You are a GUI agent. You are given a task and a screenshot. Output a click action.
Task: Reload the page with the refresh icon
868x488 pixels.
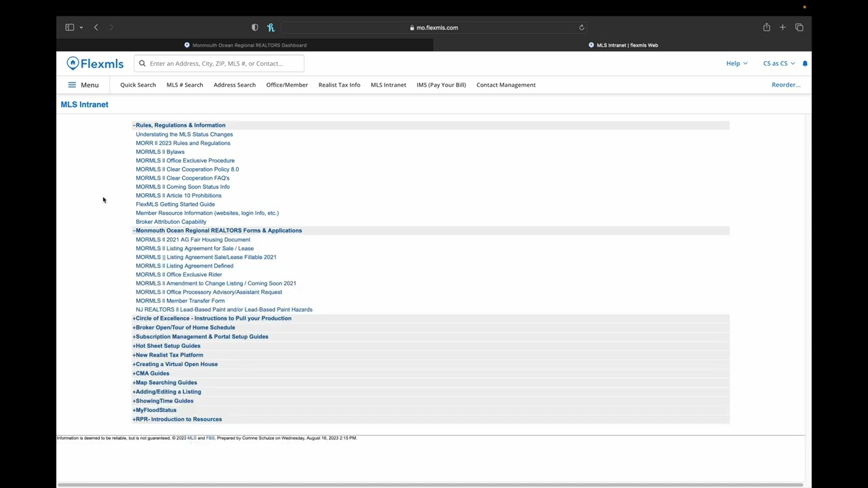581,28
